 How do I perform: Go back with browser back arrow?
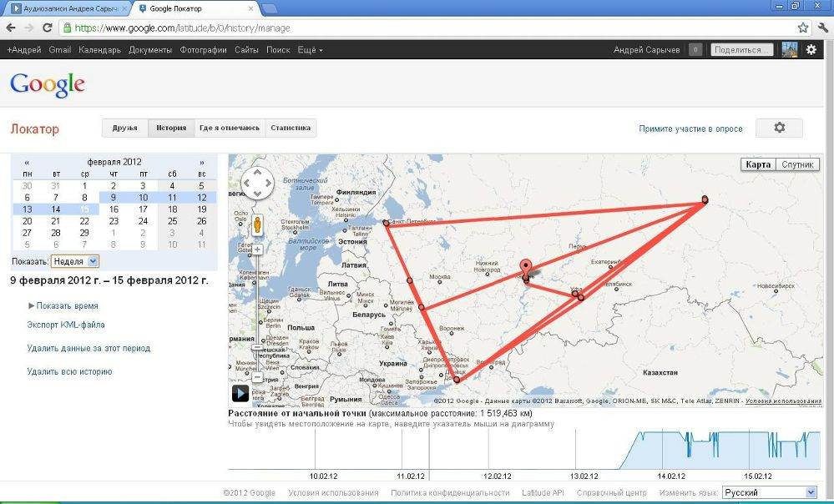(11, 28)
